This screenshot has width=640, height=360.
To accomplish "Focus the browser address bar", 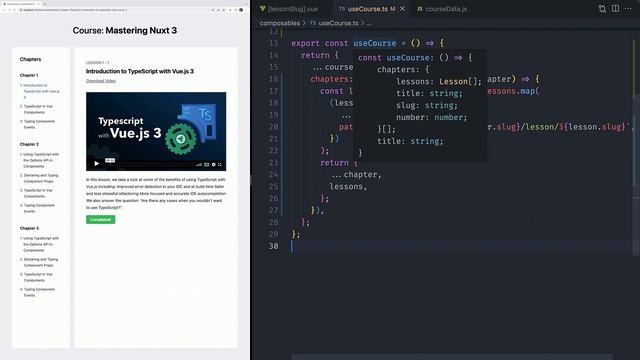I will pos(114,10).
